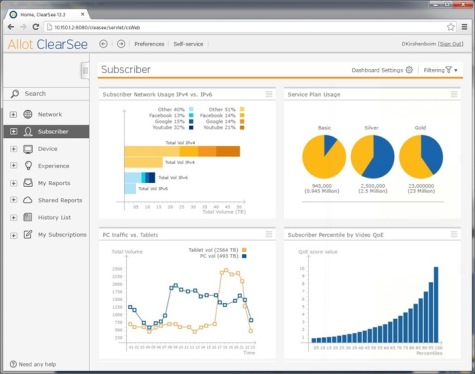Click the My Reports inbox icon

pyautogui.click(x=28, y=183)
